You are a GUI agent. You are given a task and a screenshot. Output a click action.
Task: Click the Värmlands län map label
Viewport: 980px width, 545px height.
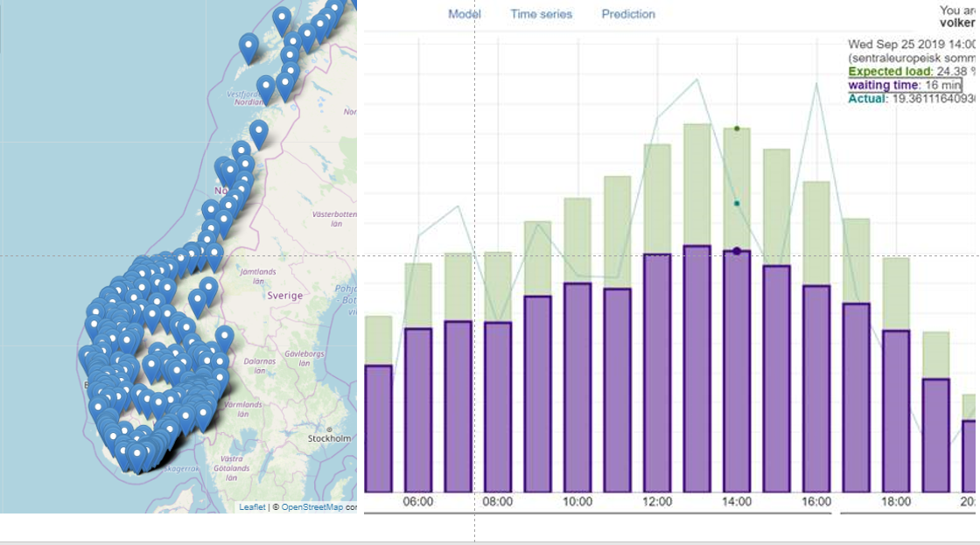(243, 409)
